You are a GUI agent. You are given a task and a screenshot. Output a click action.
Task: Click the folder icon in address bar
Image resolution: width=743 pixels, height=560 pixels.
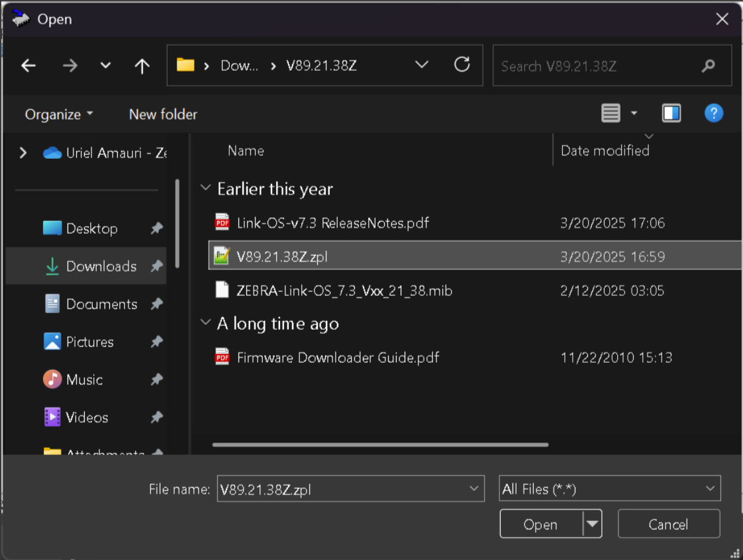pyautogui.click(x=185, y=65)
